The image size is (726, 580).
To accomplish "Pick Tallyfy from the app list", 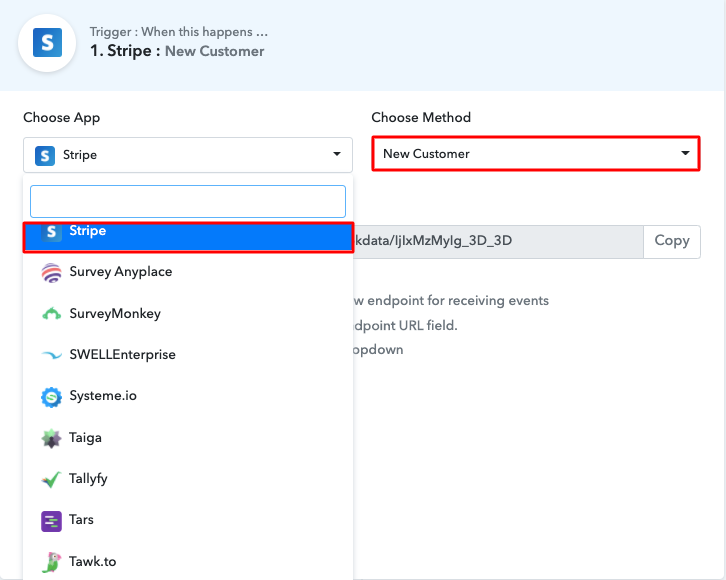I will coord(88,480).
